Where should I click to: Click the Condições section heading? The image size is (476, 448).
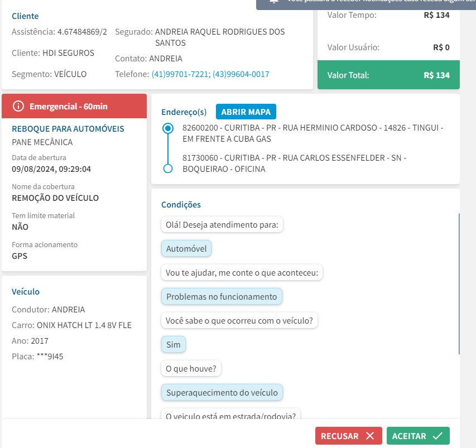click(181, 205)
